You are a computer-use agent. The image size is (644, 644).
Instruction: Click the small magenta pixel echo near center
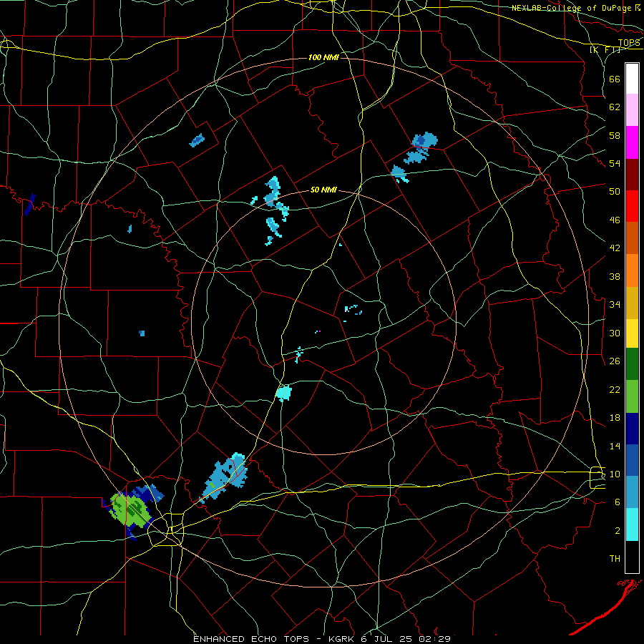point(318,331)
